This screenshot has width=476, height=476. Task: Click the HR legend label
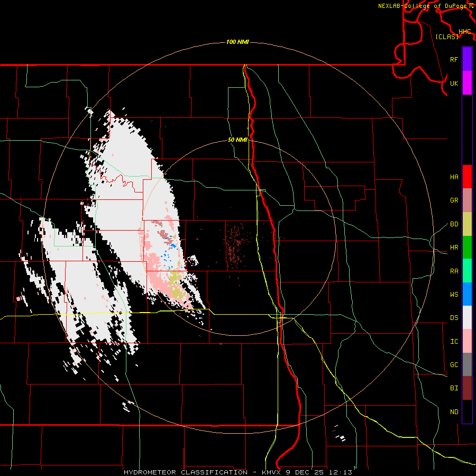click(454, 248)
